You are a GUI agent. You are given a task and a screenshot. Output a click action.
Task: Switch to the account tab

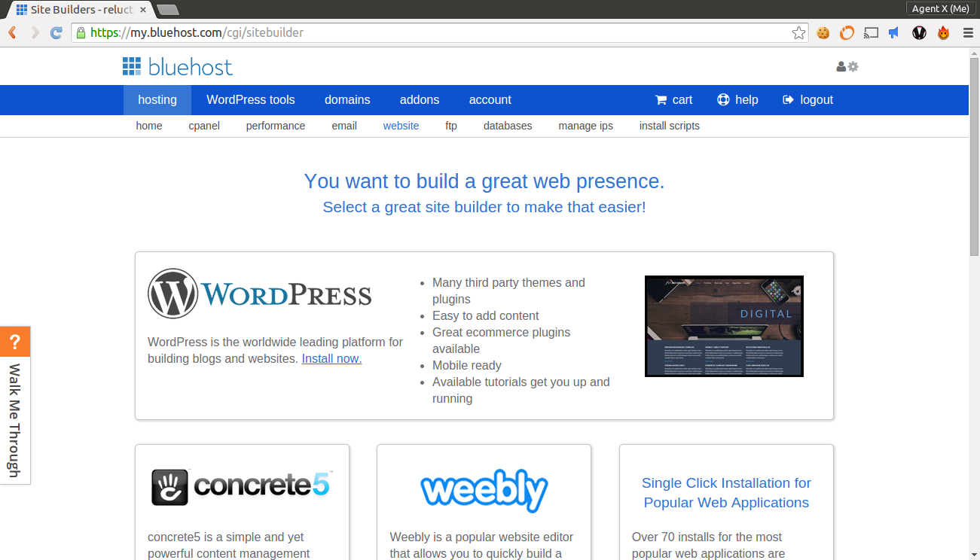tap(490, 99)
